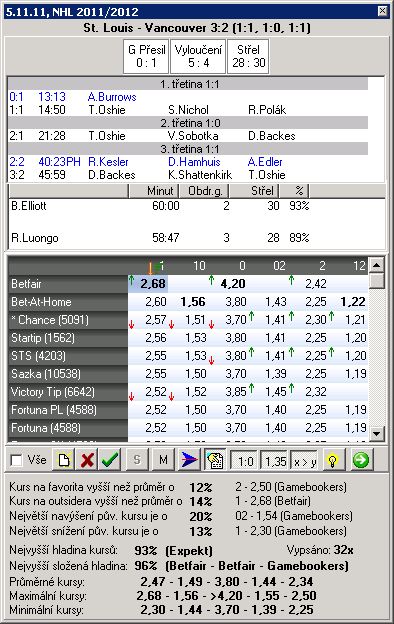The height and width of the screenshot is (624, 394).
Task: Click the calculator notes icon
Action: point(215,460)
